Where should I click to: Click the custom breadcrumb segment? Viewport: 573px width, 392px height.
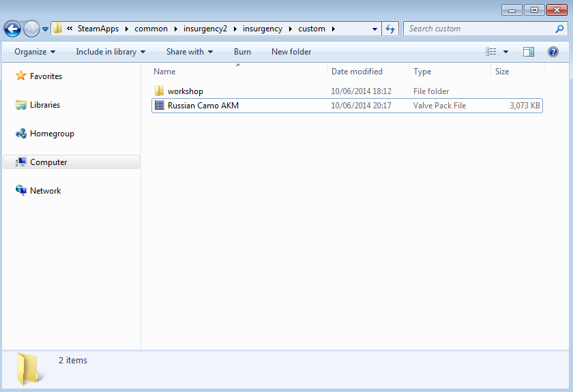311,29
